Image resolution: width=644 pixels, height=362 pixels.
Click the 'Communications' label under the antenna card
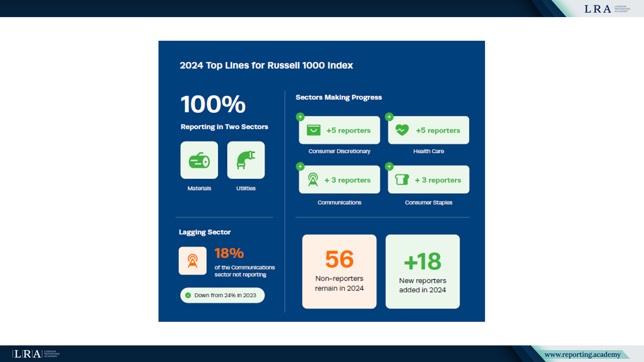[x=340, y=203]
